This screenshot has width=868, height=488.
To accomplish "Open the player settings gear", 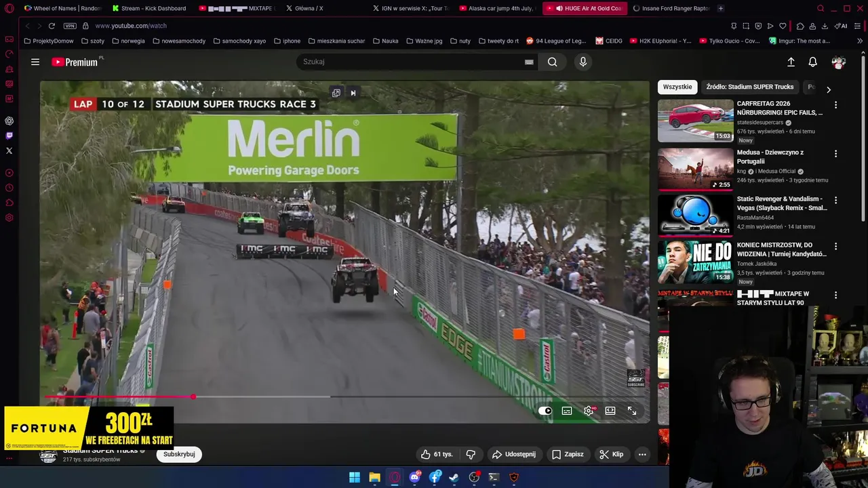I will click(589, 411).
